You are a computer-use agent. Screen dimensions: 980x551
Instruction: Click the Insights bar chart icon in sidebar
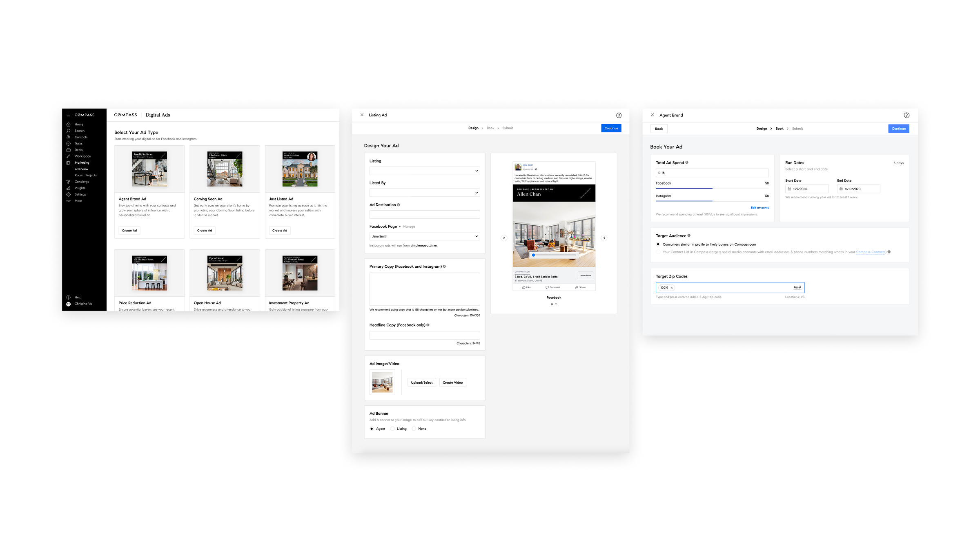click(x=68, y=188)
